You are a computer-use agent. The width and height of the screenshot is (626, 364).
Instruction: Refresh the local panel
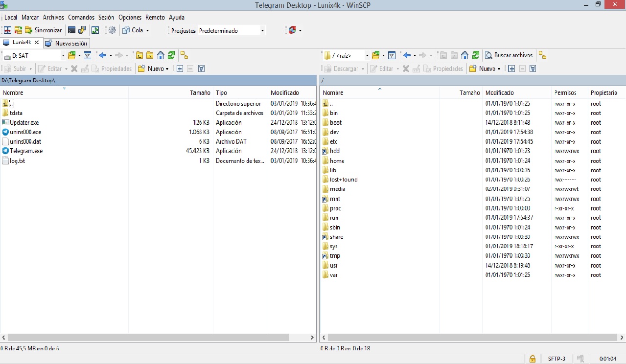pyautogui.click(x=171, y=56)
